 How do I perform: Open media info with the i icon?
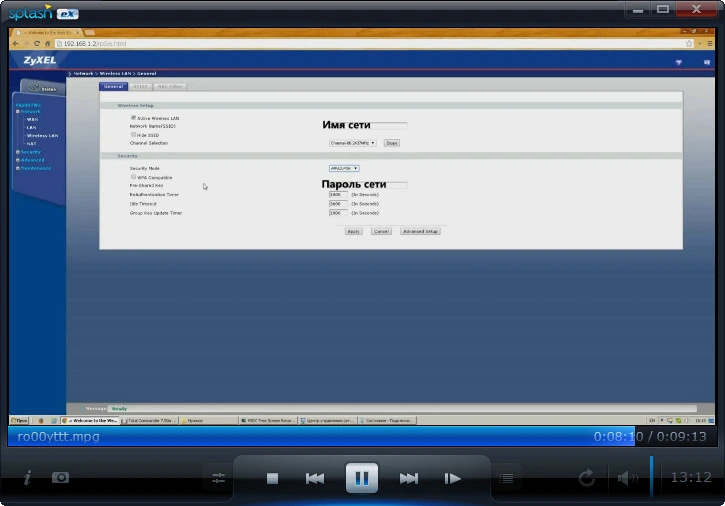[27, 477]
